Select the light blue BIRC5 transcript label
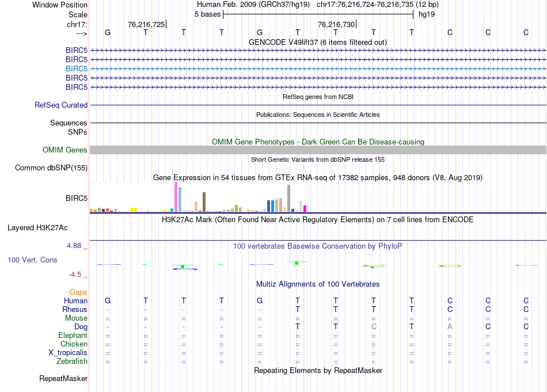The width and height of the screenshot is (547, 392). pyautogui.click(x=77, y=68)
